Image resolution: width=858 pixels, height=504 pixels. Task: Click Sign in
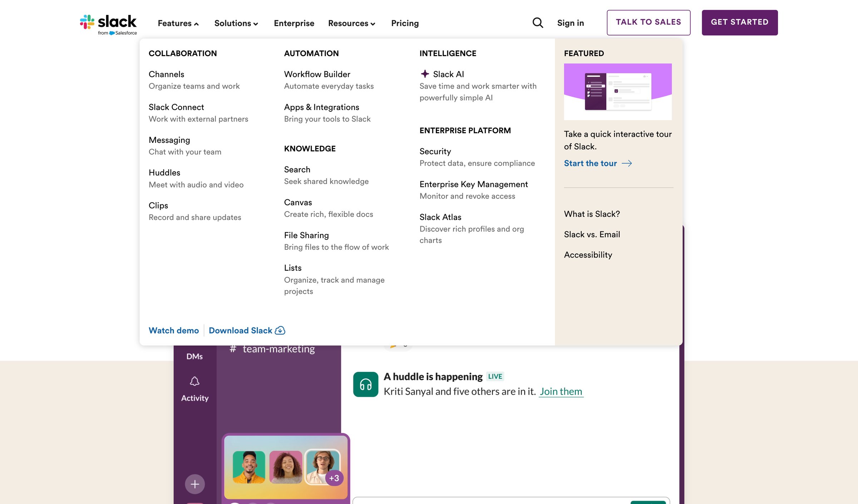tap(570, 23)
